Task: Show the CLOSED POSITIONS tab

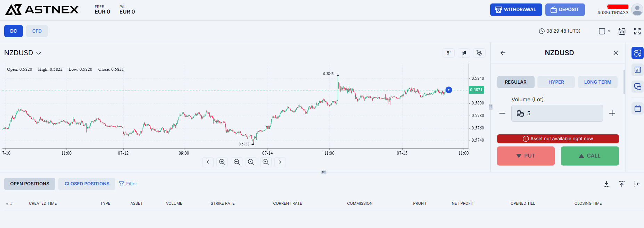Action: 87,184
